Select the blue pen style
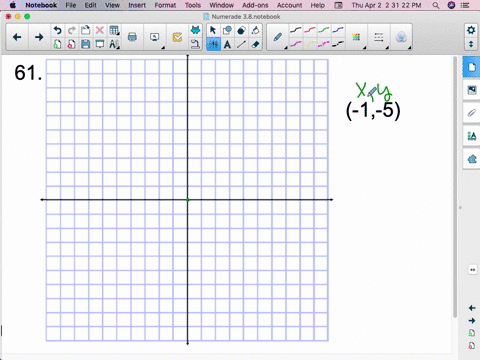The image size is (480, 360). (x=338, y=30)
